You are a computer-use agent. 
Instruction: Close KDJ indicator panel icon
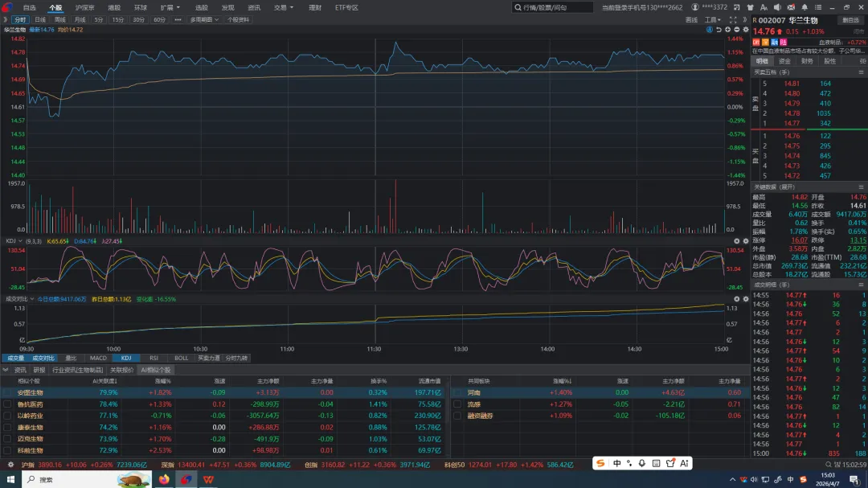tap(737, 241)
